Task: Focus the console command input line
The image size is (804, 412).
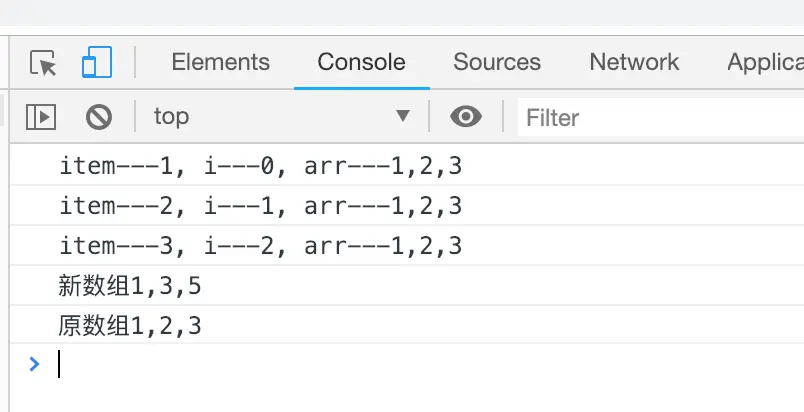Action: tap(400, 364)
